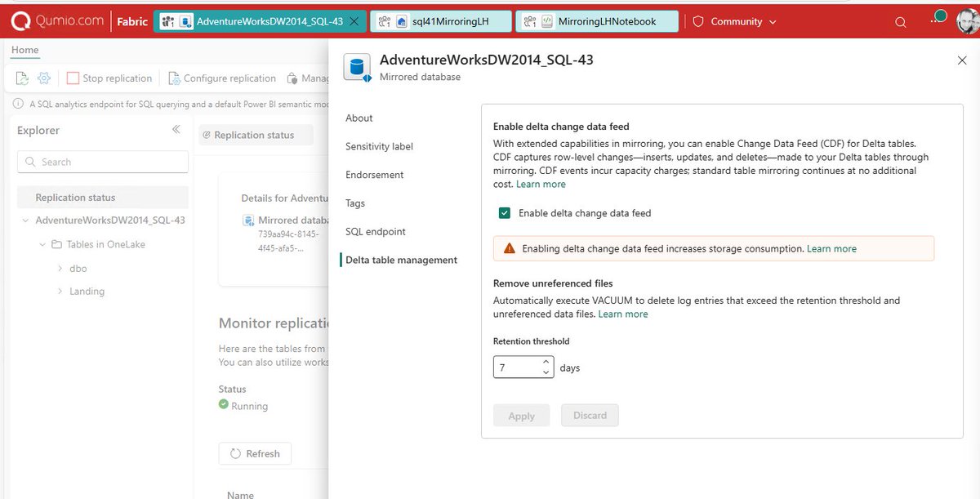
Task: Click the lakehouse icon on sql41MirroringLH tab
Action: [402, 22]
